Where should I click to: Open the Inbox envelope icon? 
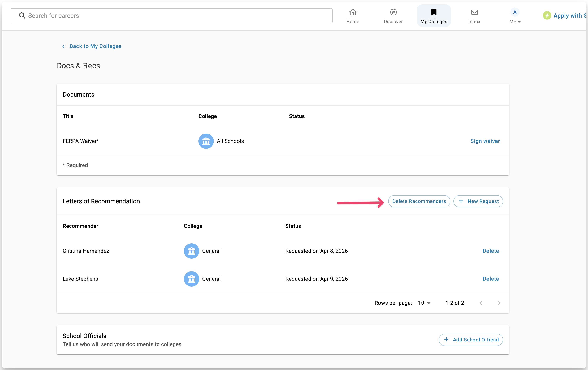(474, 12)
